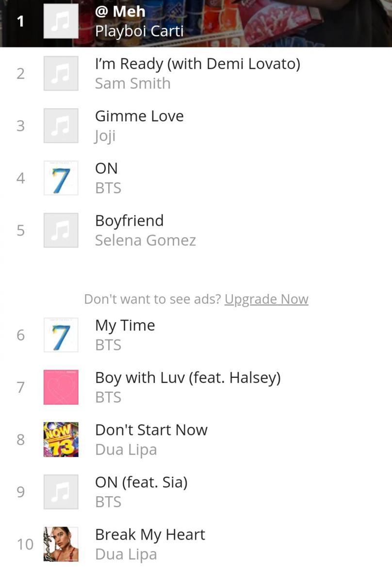Open the track @ Meh
Screen dimensions: 392x582
pos(120,11)
